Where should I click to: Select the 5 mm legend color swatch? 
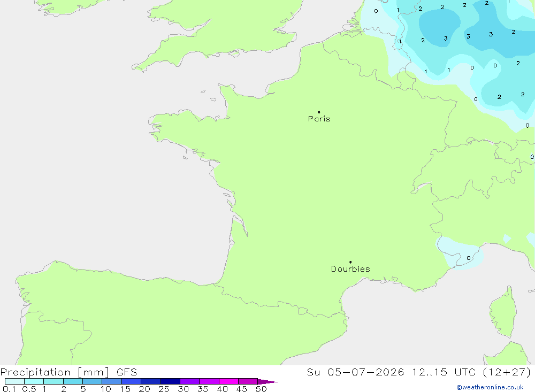(93, 381)
